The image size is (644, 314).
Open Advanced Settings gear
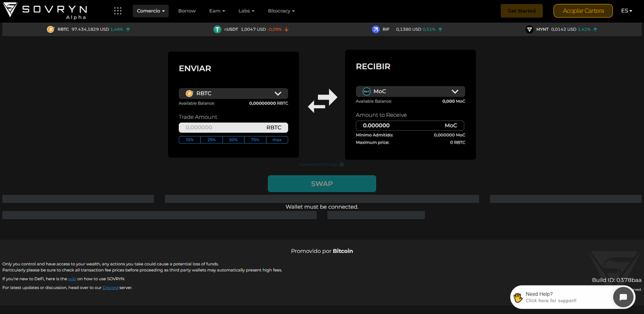click(x=341, y=165)
